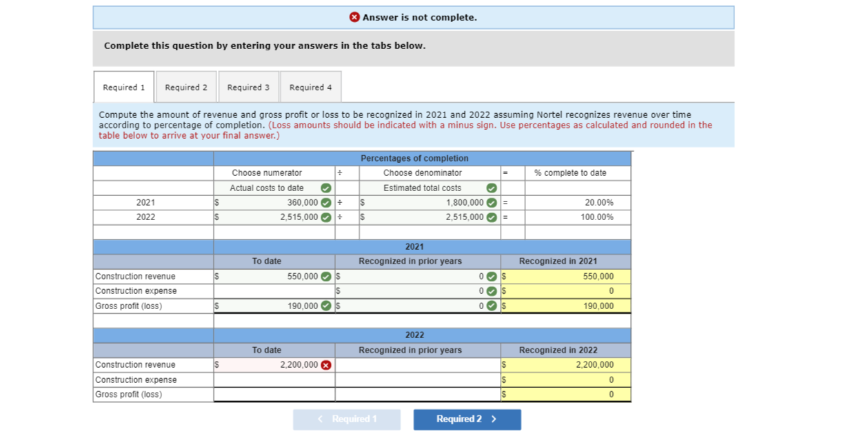
Task: Click the disabled Required 1 back button
Action: [347, 419]
